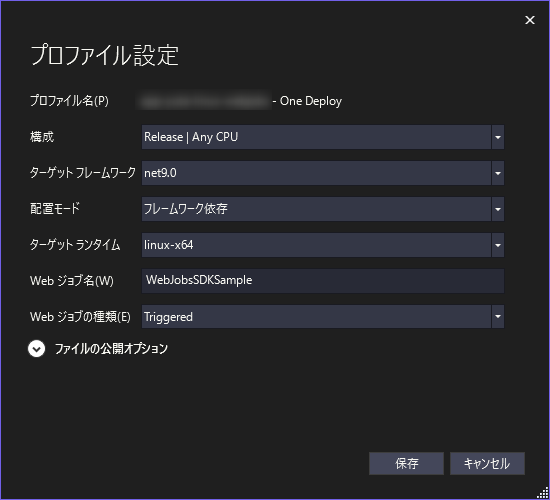
Task: Click the Web ジョブの種類(E) label
Action: coord(80,316)
